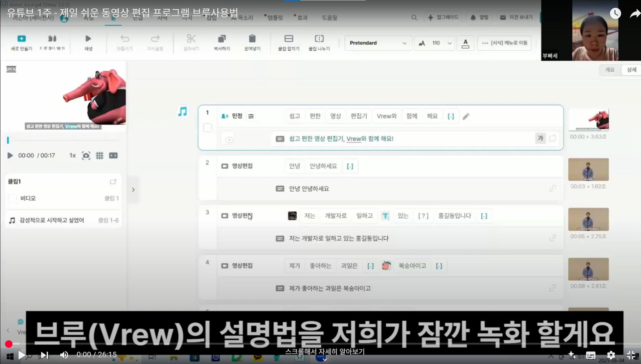The image size is (641, 364).
Task: Open clip 2 thumbnail at 00:03
Action: pyautogui.click(x=588, y=169)
